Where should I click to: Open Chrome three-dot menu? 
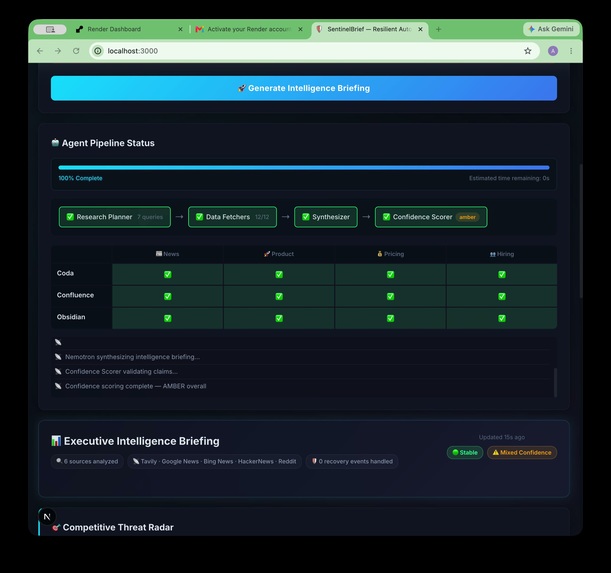point(571,51)
